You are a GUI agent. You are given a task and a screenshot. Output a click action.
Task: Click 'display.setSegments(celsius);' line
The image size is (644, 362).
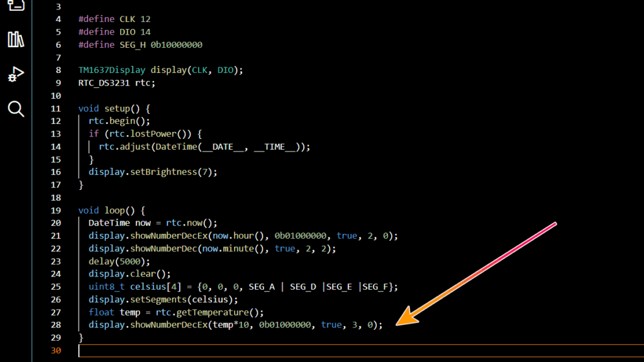click(x=163, y=300)
